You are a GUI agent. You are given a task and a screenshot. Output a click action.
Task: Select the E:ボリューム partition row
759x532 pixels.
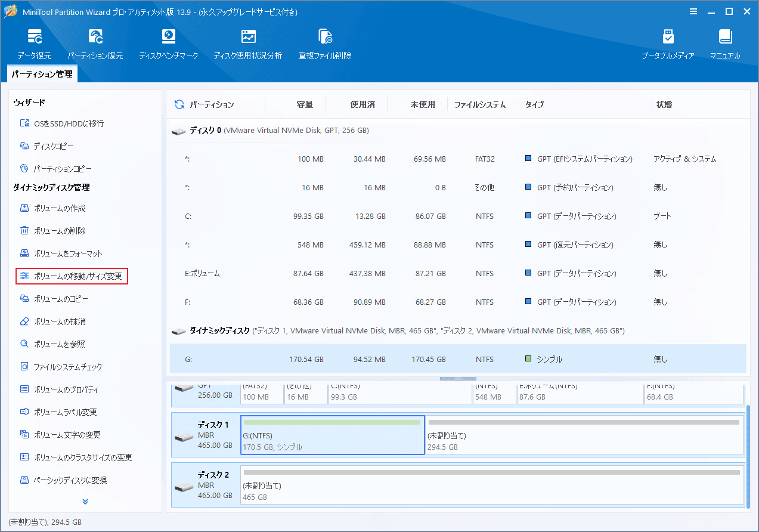pyautogui.click(x=459, y=273)
